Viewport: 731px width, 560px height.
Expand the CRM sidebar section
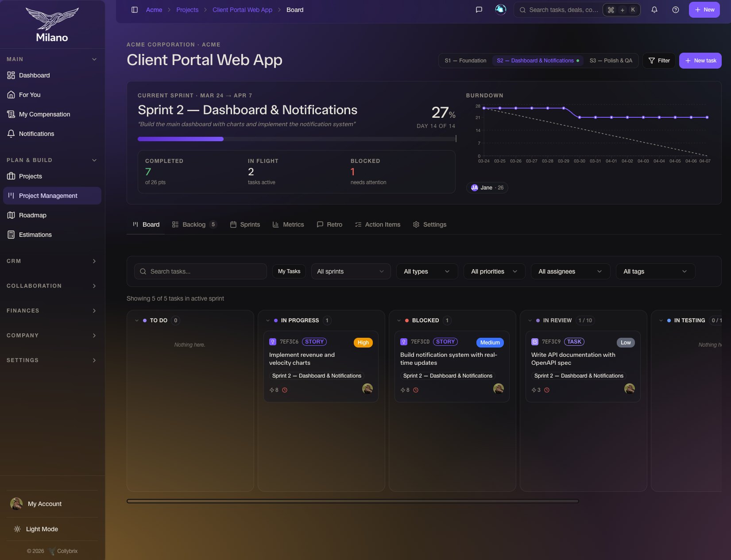tap(52, 261)
